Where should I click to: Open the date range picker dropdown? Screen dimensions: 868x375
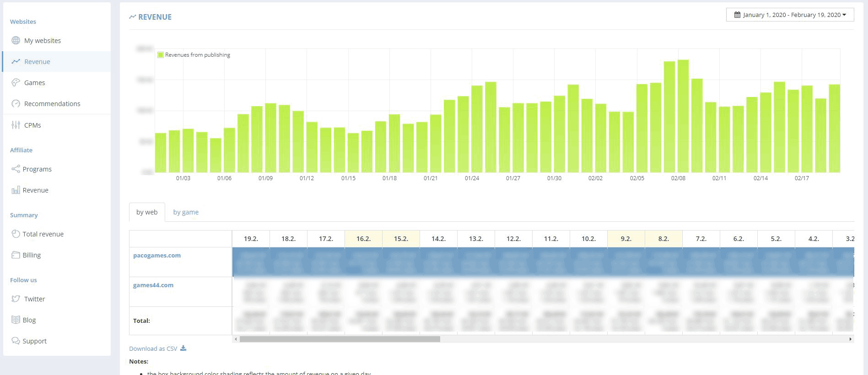790,15
